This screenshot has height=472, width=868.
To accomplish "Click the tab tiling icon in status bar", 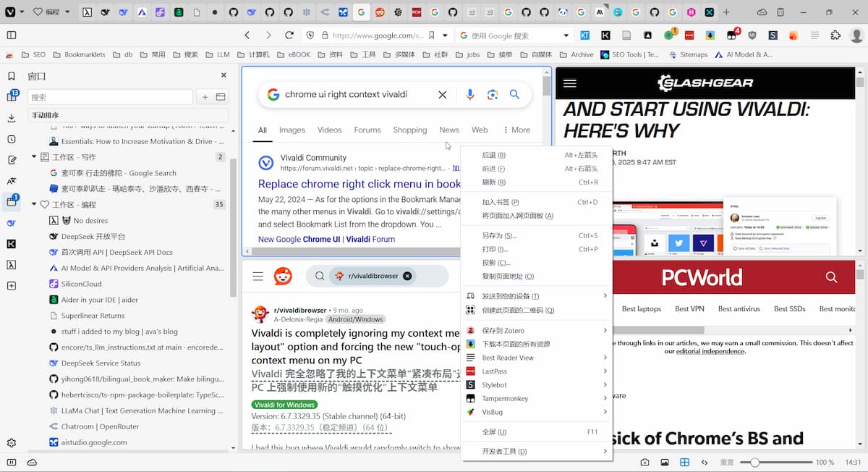I will coord(684,462).
